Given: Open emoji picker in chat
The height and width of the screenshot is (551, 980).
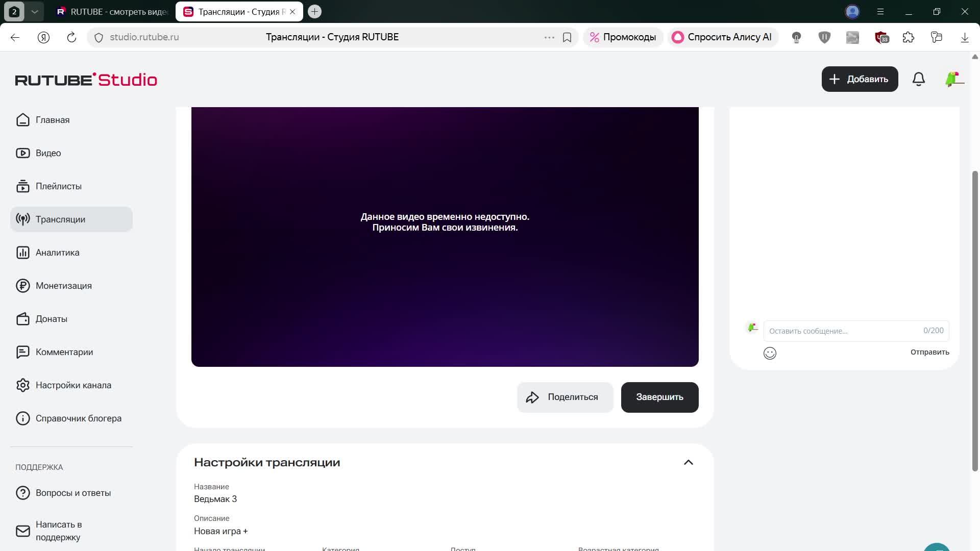Looking at the screenshot, I should pyautogui.click(x=770, y=353).
